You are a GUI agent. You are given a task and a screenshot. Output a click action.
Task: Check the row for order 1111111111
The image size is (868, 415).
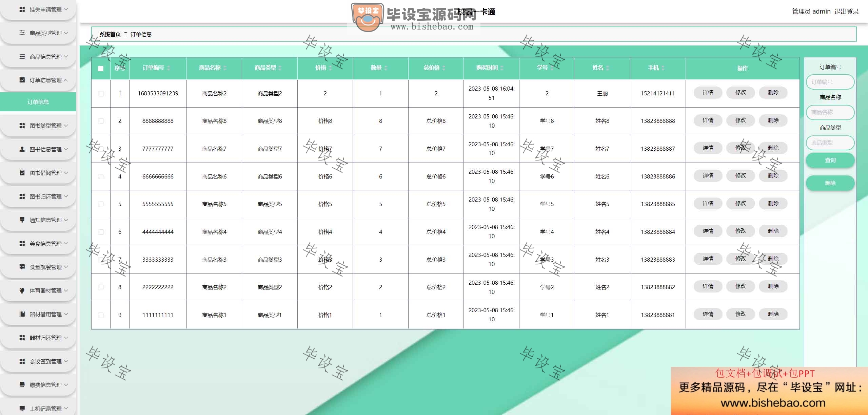coord(101,315)
